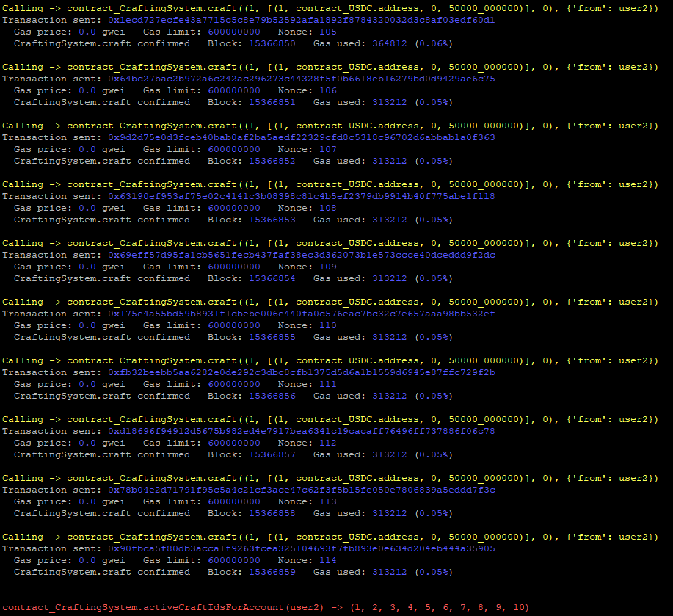
Task: Click transaction hash starting with 0x69eff57d
Action: pos(302,256)
